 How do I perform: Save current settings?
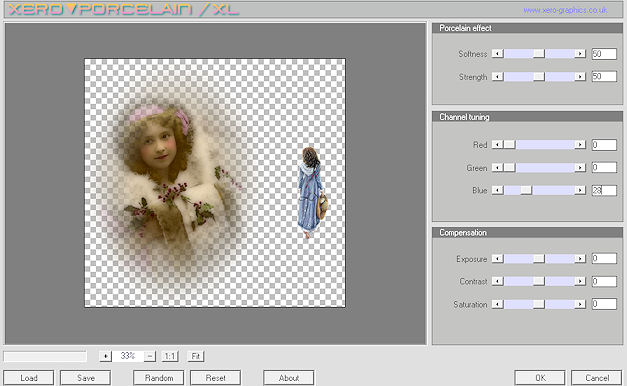pos(86,378)
